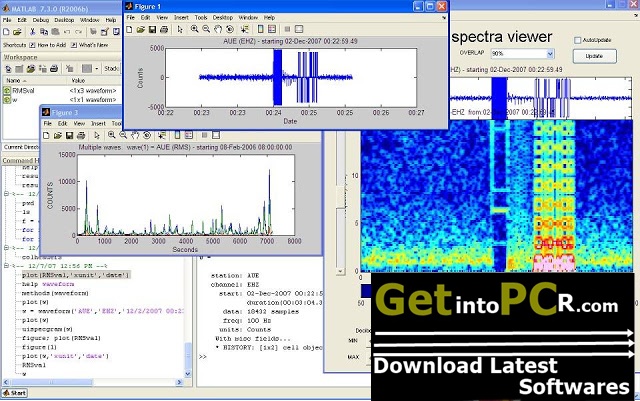Viewport: 640px width, 401px height.
Task: Collapse the 12/7/07 12:56 PM history group
Action: click(7, 266)
